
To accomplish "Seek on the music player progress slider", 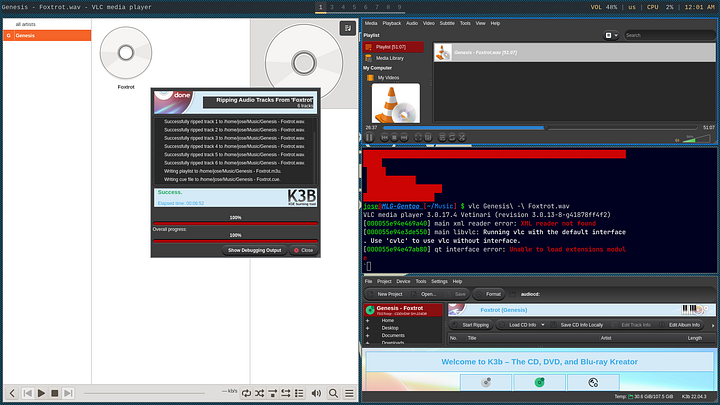I will click(x=144, y=394).
